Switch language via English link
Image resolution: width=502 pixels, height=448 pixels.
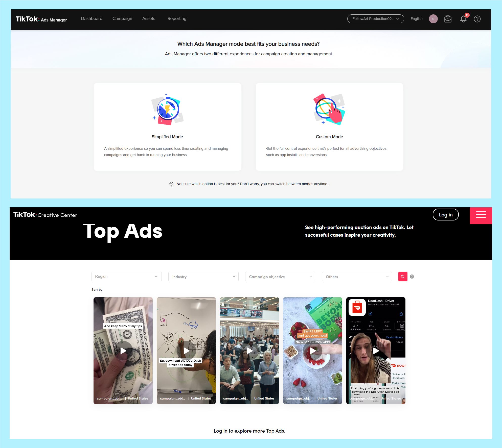click(x=416, y=19)
